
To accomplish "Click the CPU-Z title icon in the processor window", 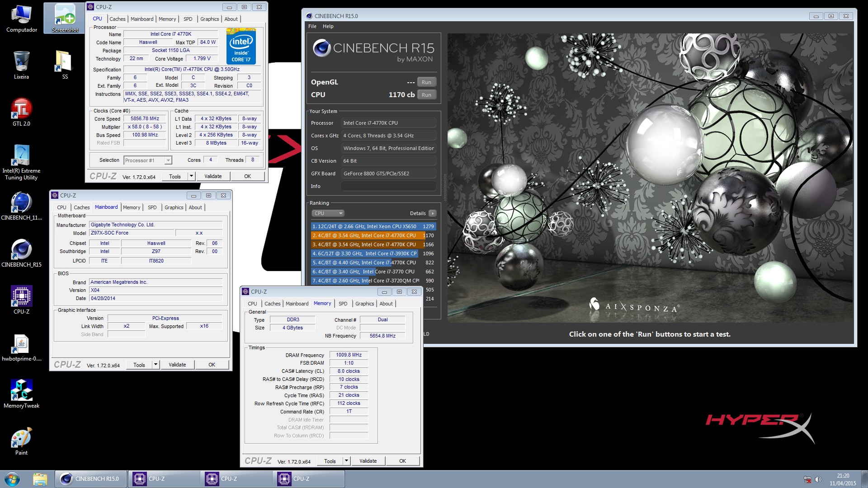I will (x=90, y=7).
